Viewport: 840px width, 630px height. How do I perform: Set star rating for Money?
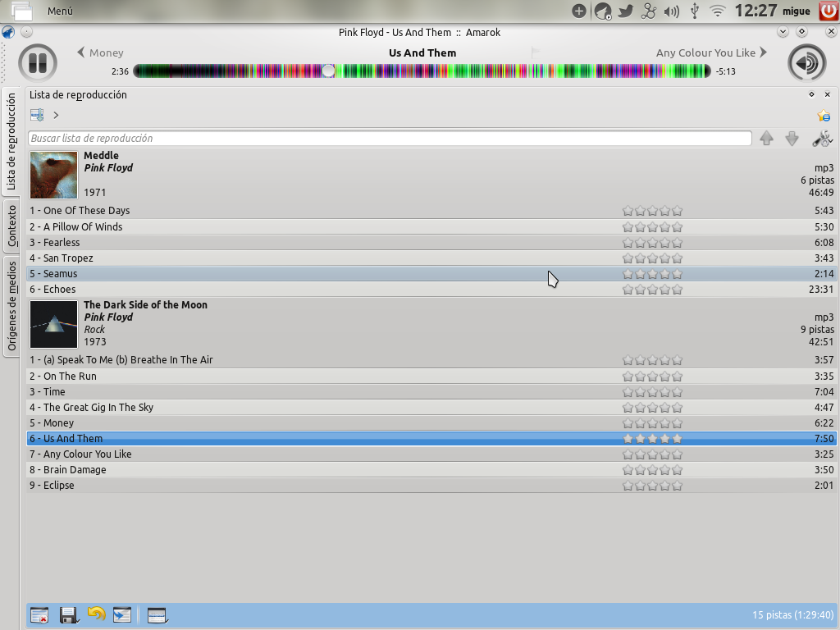[x=652, y=423]
